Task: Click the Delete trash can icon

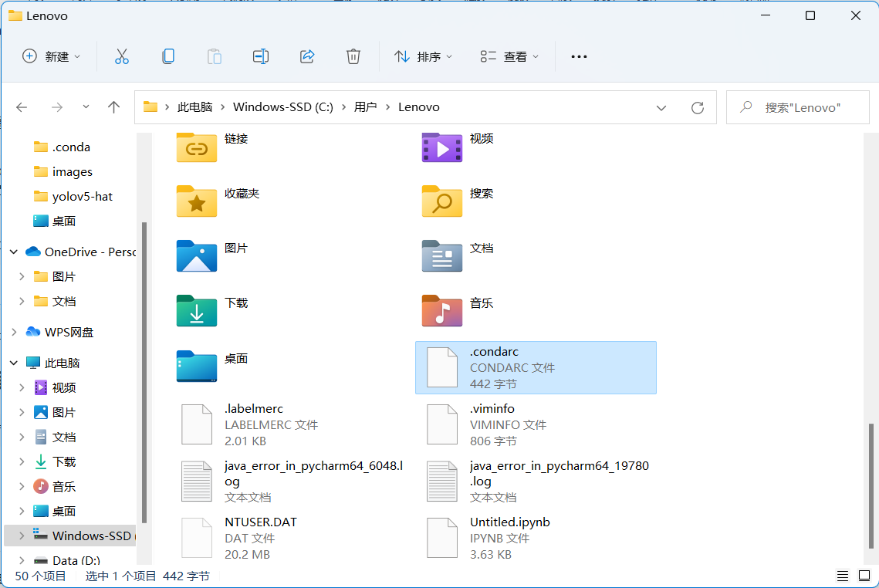Action: (x=353, y=56)
